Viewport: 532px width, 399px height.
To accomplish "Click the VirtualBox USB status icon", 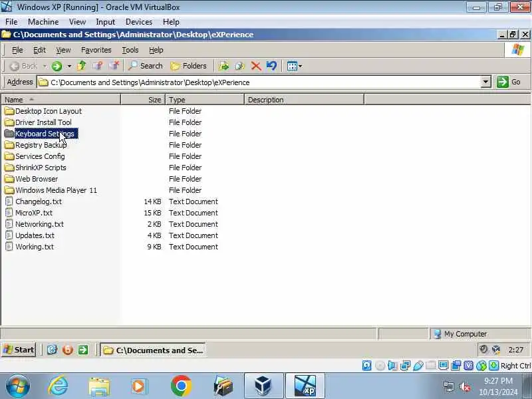I will tap(418, 365).
